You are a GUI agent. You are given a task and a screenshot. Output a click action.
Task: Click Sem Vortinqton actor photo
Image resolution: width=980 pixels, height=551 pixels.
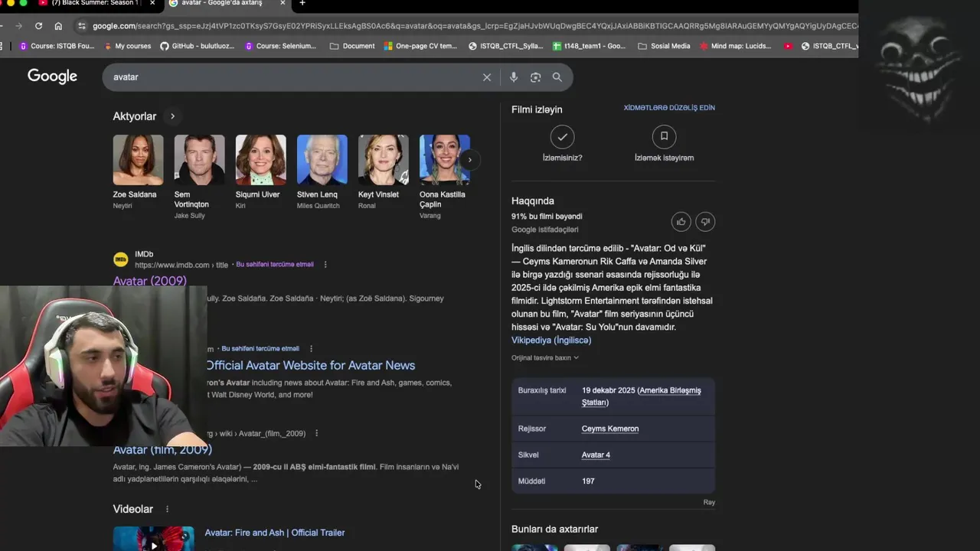(199, 160)
